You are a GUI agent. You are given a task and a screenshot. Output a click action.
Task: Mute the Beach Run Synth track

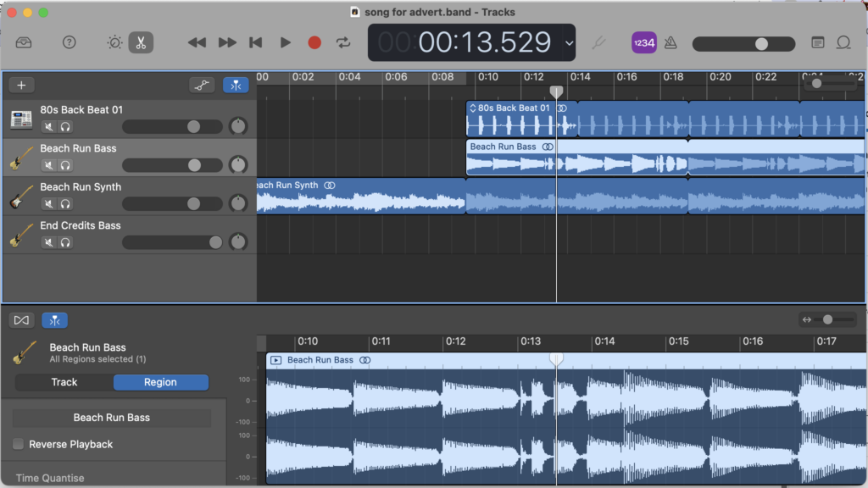tap(48, 204)
